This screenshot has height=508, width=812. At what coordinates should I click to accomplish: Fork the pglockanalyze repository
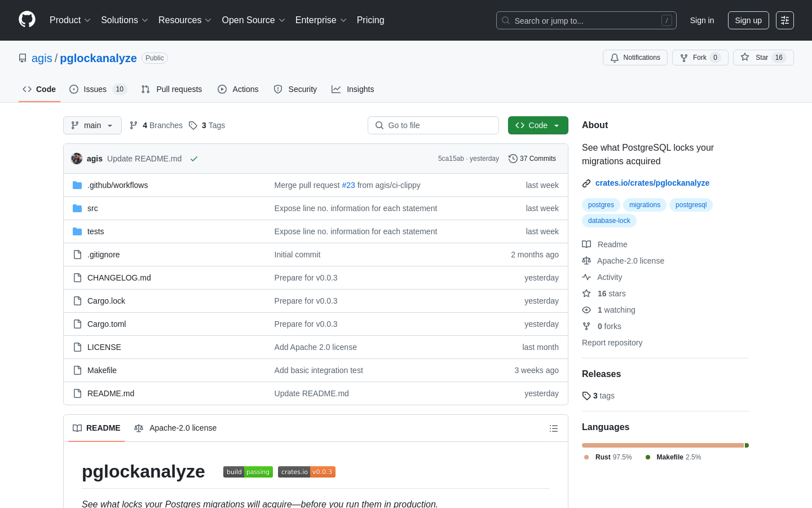(x=700, y=58)
